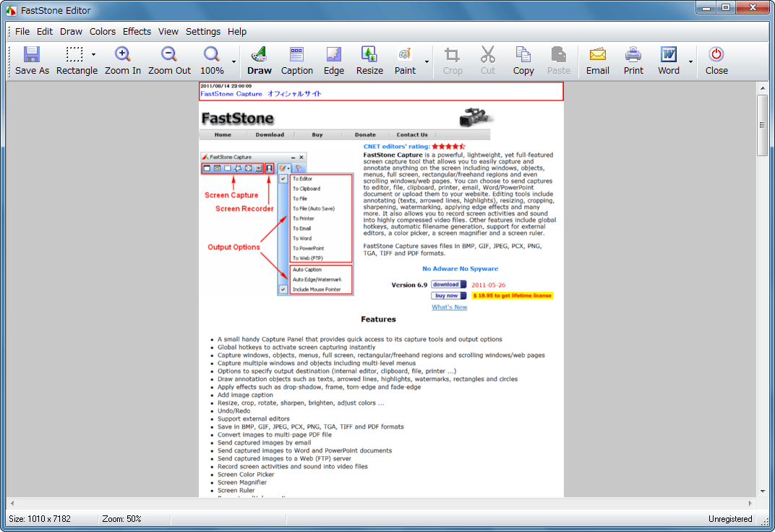Click the vertical scrollbar thumb

[x=763, y=125]
